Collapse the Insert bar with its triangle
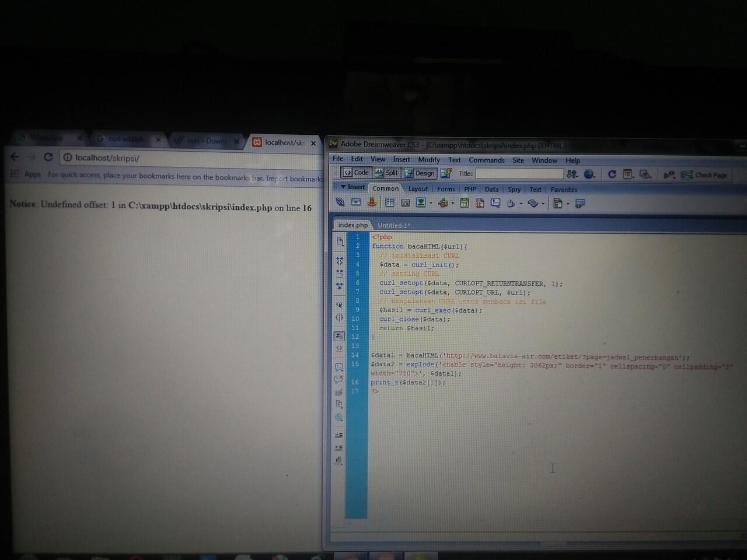This screenshot has height=560, width=747. pos(343,187)
